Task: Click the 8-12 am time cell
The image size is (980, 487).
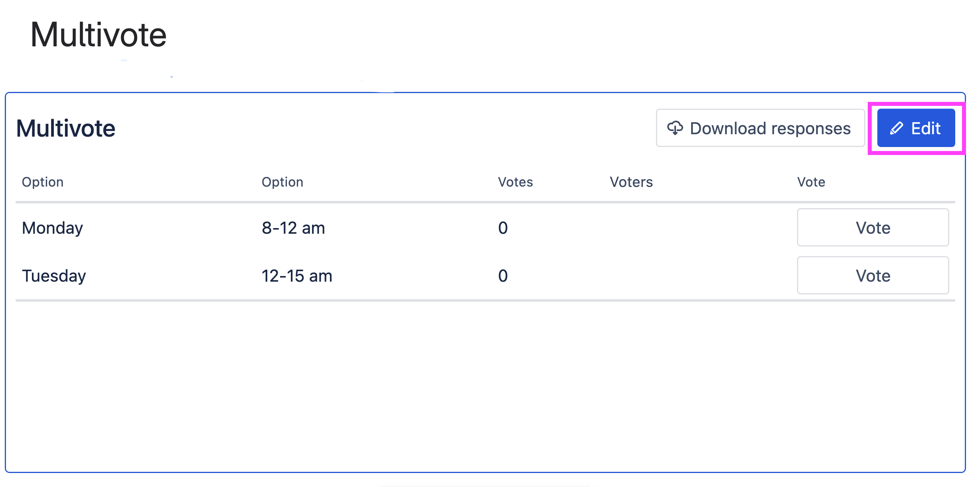Action: [x=293, y=228]
